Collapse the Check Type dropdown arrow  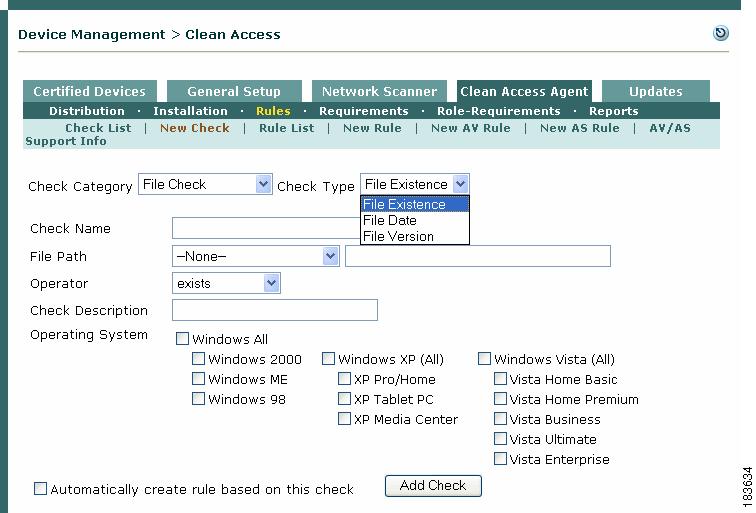[x=460, y=184]
